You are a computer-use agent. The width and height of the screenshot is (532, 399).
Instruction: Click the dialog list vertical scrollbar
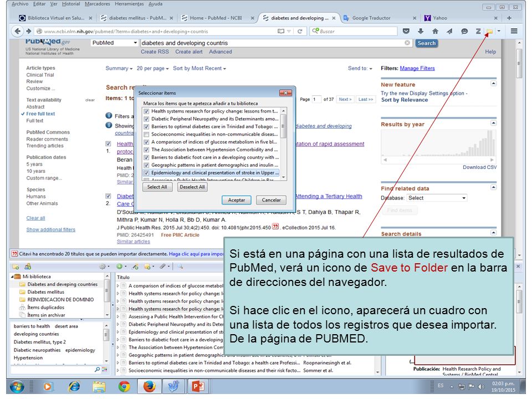(284, 144)
